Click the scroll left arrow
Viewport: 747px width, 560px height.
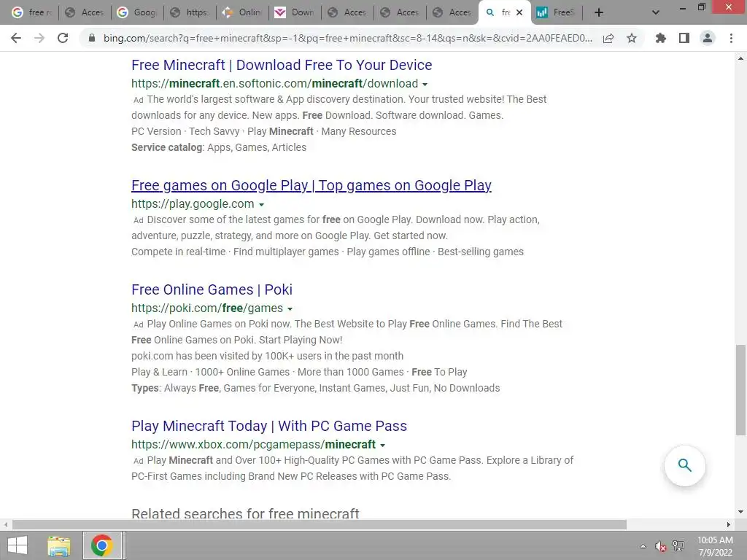click(x=6, y=524)
